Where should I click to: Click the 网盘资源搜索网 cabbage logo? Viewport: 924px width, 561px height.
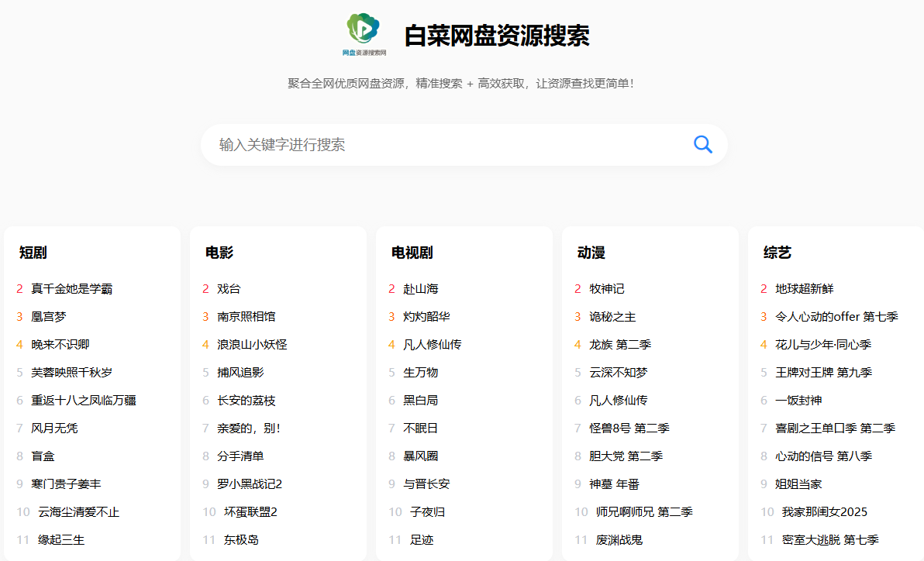click(x=363, y=33)
